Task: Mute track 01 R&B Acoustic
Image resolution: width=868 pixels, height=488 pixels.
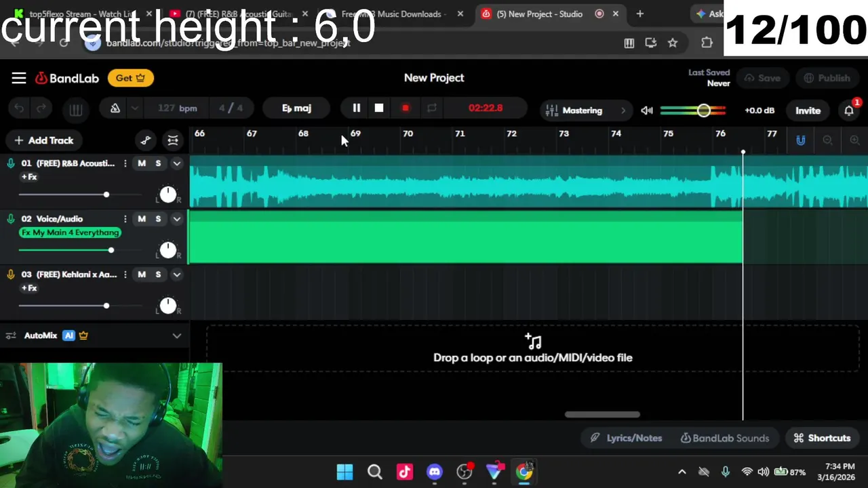Action: pyautogui.click(x=142, y=163)
